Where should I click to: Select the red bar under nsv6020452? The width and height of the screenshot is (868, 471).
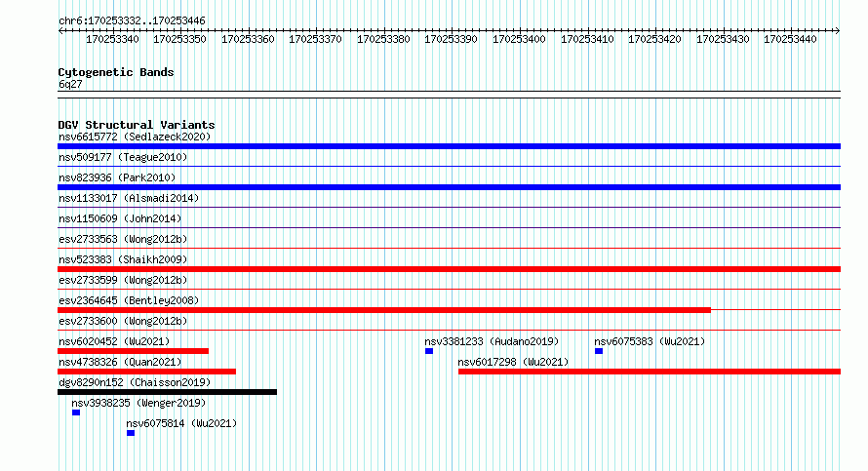click(133, 351)
